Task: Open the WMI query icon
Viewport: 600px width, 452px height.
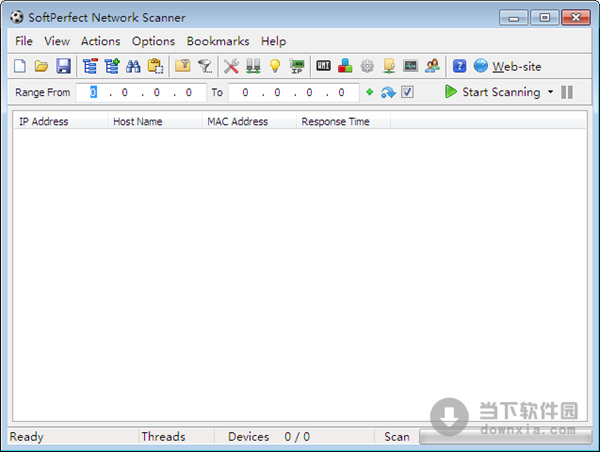Action: click(x=323, y=66)
